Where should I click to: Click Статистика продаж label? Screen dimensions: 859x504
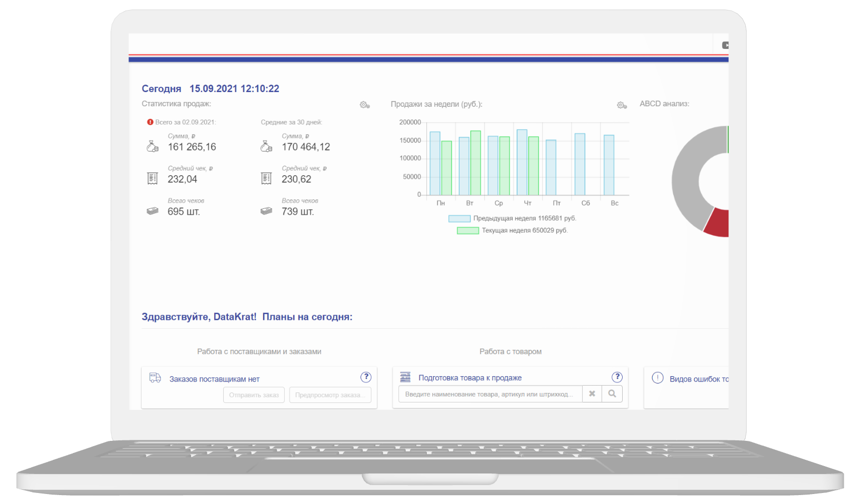click(176, 104)
